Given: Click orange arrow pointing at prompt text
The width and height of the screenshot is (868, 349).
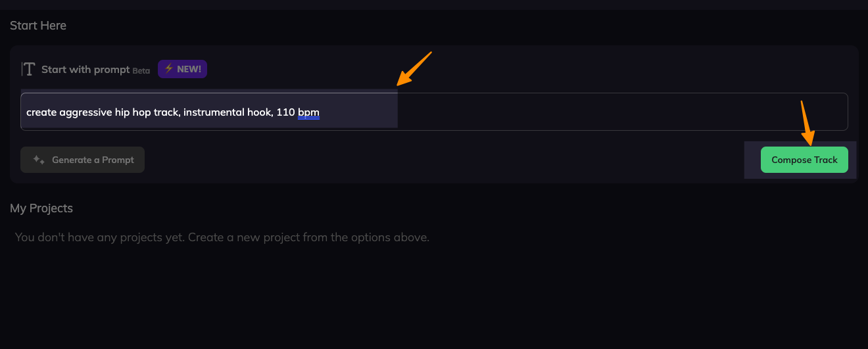Looking at the screenshot, I should pos(414,68).
